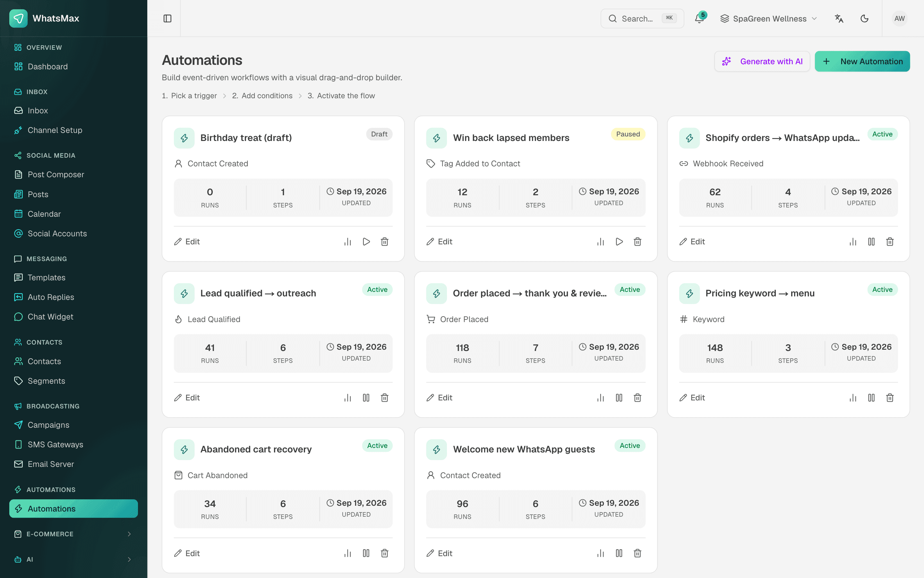Pause Order placed thank you automation
The image size is (924, 578).
pos(619,398)
